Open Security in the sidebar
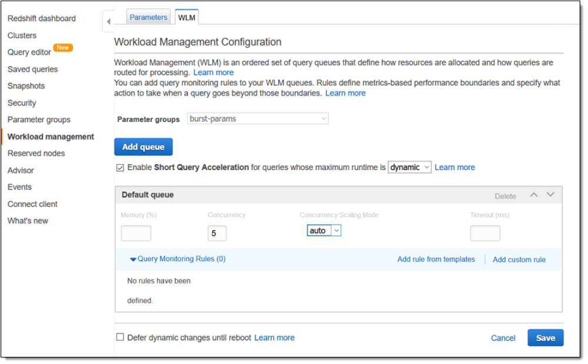588x364 pixels. (22, 103)
